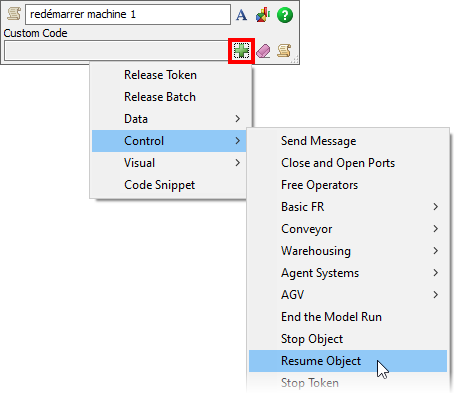Expand the Basic FR submenu
Screen dimensions: 454x393
tap(348, 207)
